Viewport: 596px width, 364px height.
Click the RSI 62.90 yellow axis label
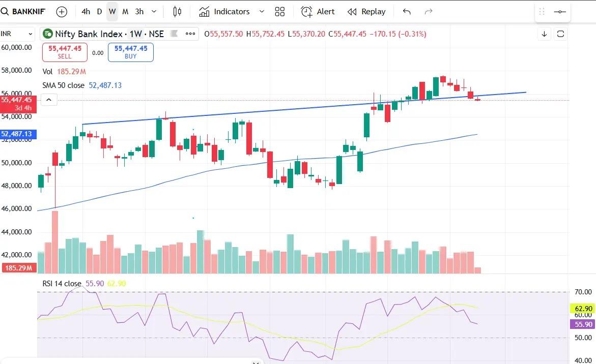[x=583, y=309]
